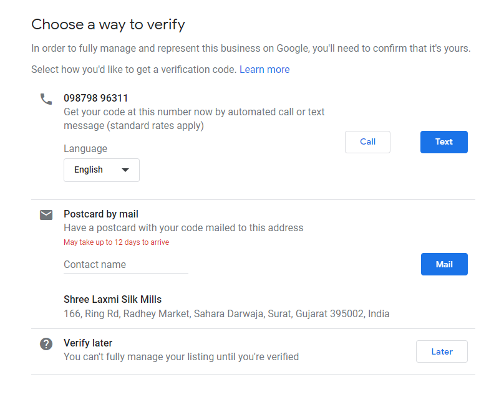Click the Language label
The width and height of the screenshot is (504, 420).
pyautogui.click(x=85, y=149)
